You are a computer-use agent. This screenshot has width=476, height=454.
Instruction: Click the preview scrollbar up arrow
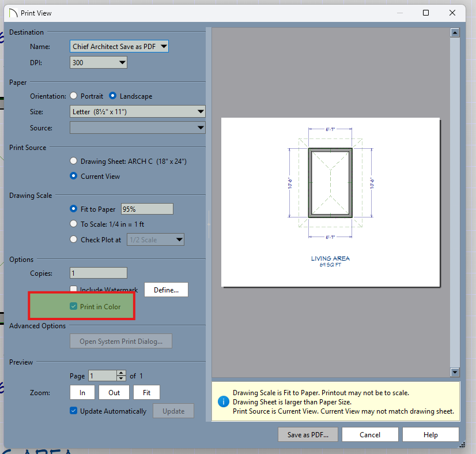pos(455,33)
